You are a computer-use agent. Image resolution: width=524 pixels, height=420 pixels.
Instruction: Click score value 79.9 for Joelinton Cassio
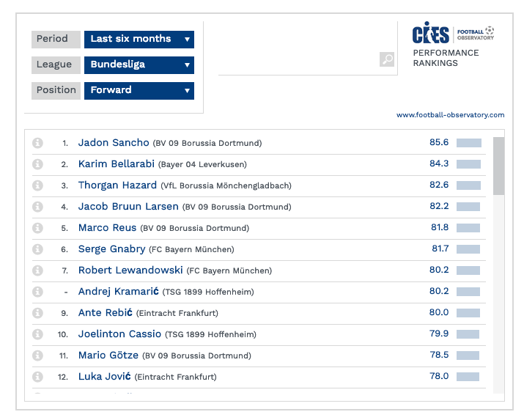click(439, 334)
